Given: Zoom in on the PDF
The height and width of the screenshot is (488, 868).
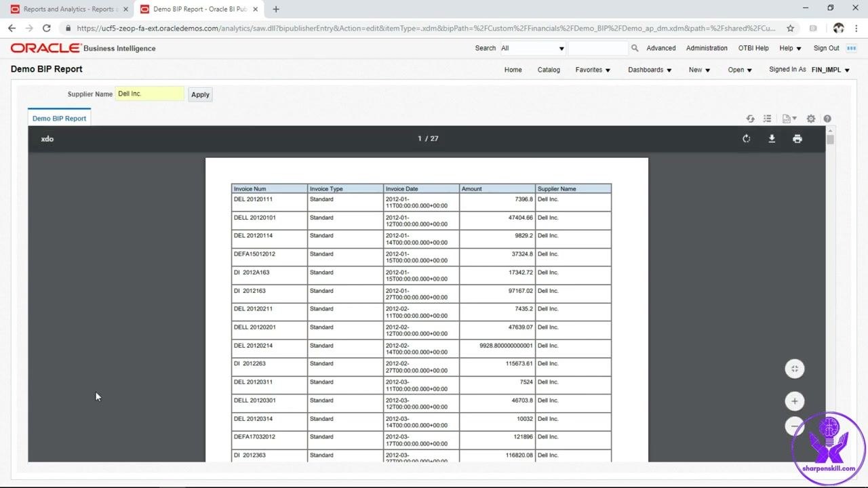Looking at the screenshot, I should [795, 401].
